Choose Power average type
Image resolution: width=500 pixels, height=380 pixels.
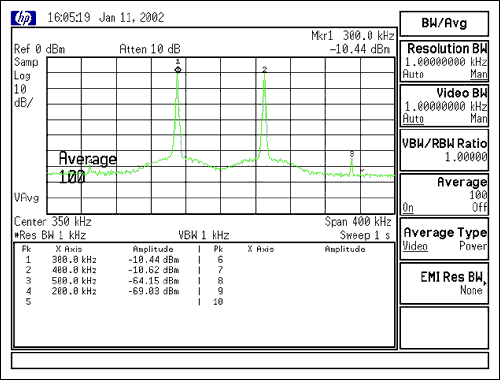tap(473, 246)
